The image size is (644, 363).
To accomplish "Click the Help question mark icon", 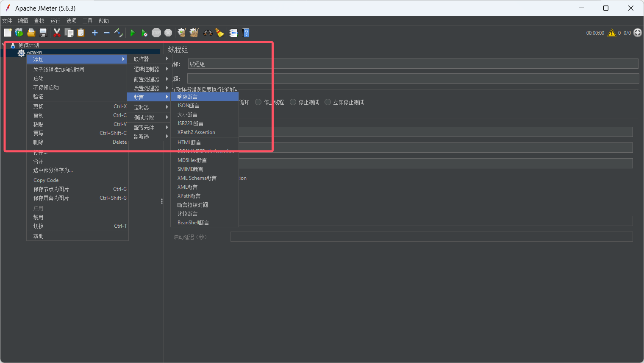I will (x=246, y=33).
